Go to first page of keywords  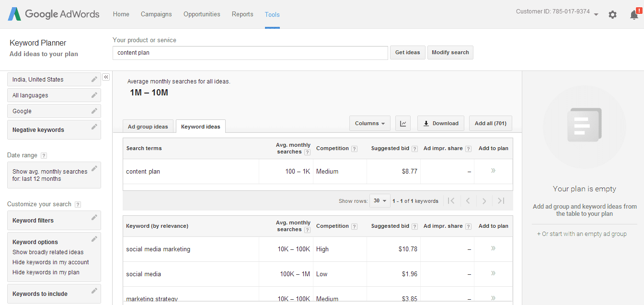click(451, 201)
